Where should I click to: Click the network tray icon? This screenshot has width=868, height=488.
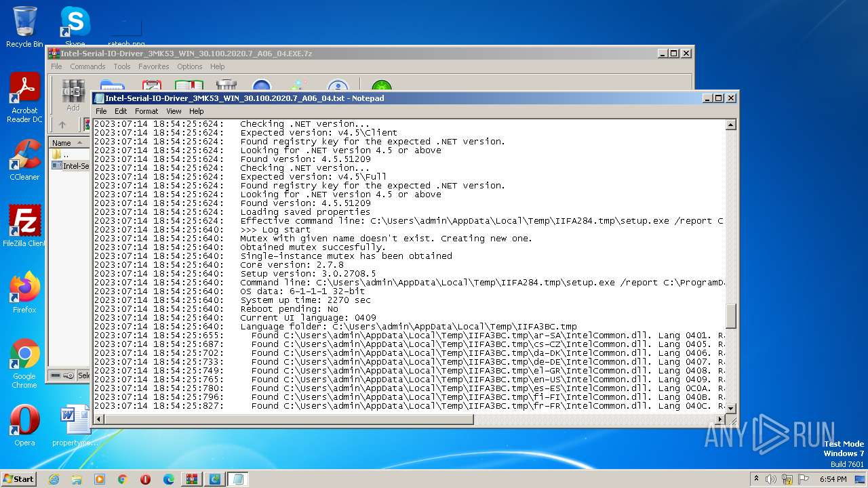click(x=787, y=479)
